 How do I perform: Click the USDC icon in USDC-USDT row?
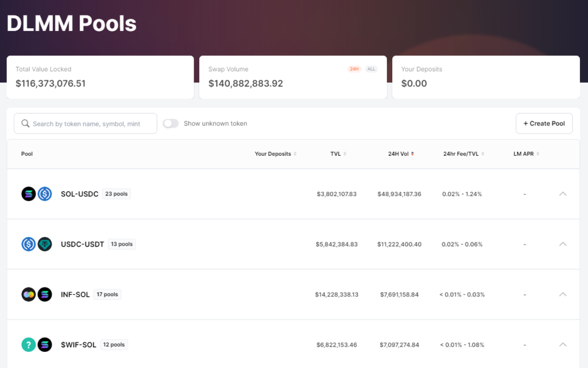click(x=29, y=244)
